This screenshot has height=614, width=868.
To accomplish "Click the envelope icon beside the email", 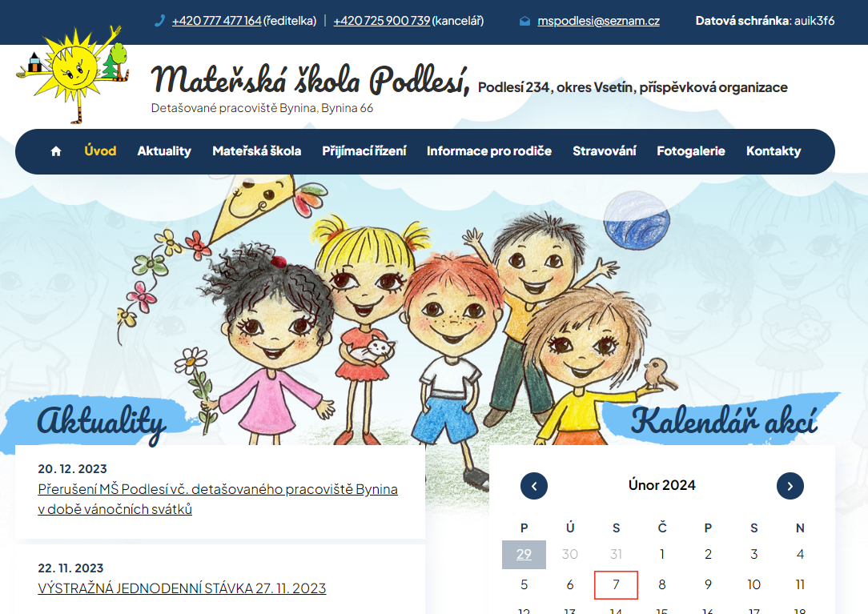I will point(524,22).
